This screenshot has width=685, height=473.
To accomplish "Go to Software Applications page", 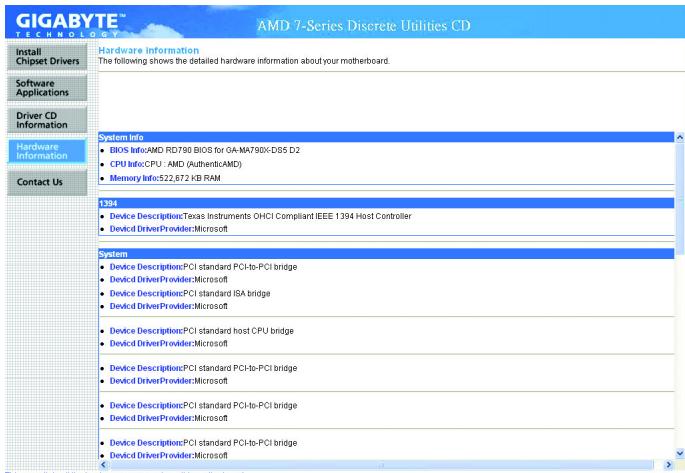I will (x=47, y=88).
